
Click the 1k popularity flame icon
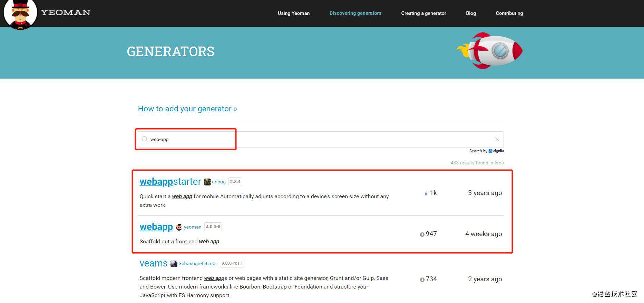click(x=426, y=193)
